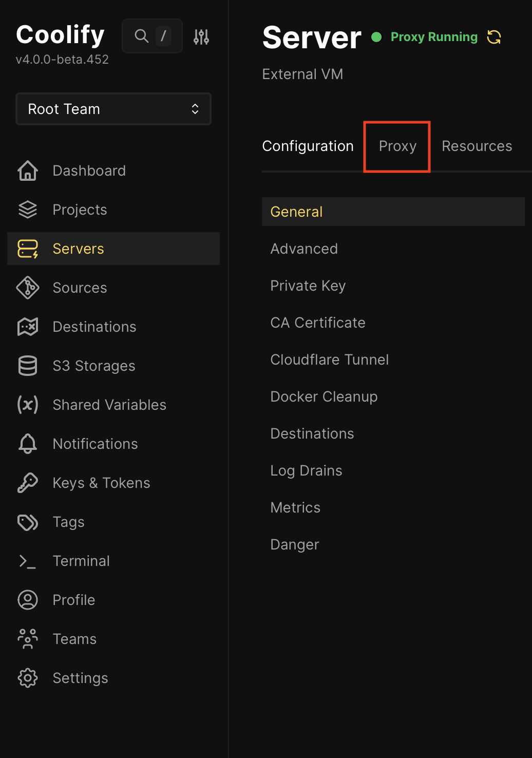Click the Shared Variables (x) icon

click(x=27, y=405)
